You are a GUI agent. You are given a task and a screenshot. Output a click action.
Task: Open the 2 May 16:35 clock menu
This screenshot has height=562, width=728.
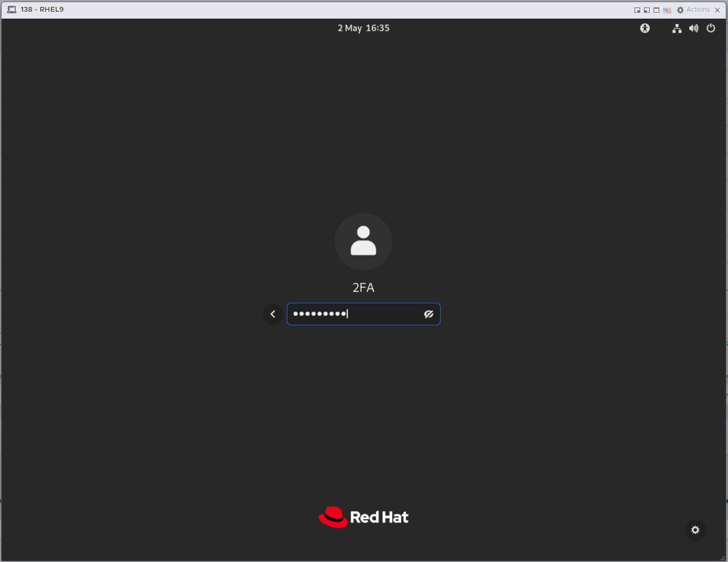tap(363, 28)
